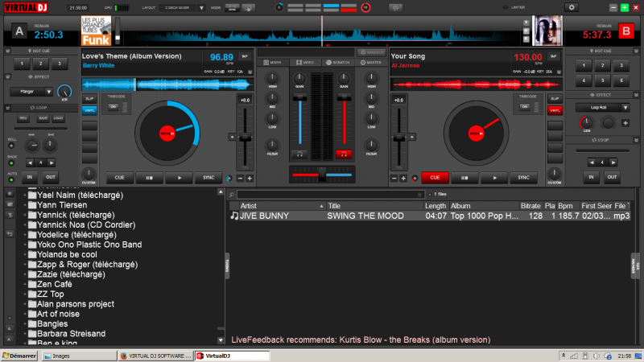The image size is (644, 362).
Task: Click the deck B SYNC button
Action: [x=524, y=178]
